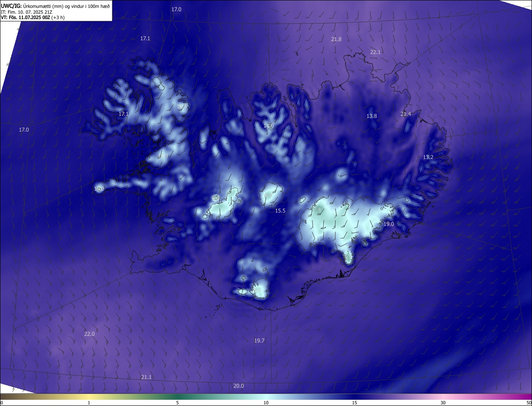The image size is (532, 406).
Task: Click the IT: Fim. 10. 07. 2025 21Z line
Action: [27, 12]
